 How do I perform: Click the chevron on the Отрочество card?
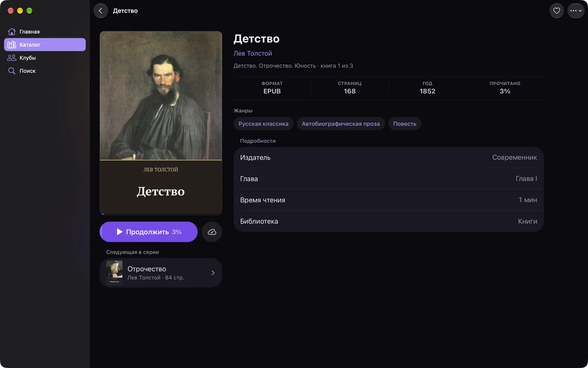point(213,273)
